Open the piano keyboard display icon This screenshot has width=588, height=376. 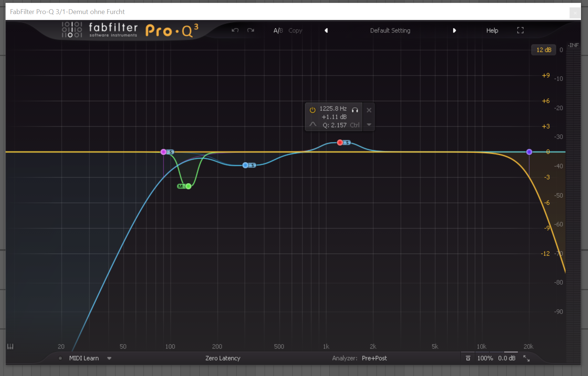coord(10,346)
